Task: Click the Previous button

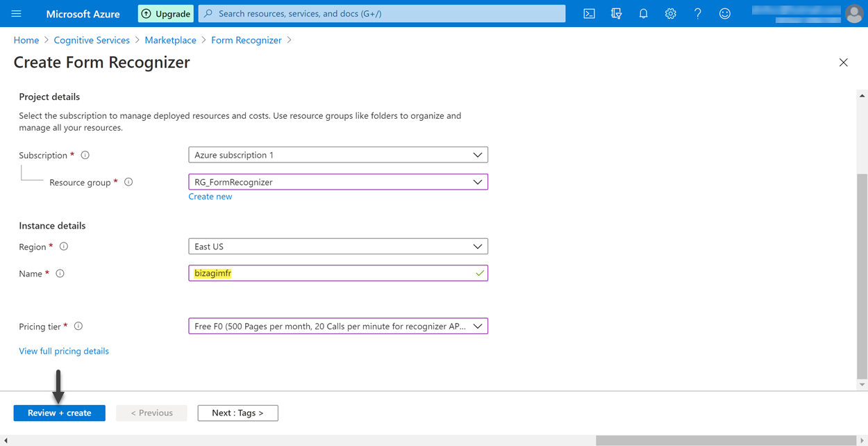Action: point(151,413)
